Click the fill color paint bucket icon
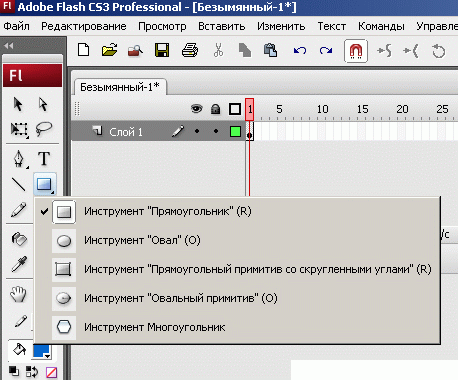 (19, 350)
